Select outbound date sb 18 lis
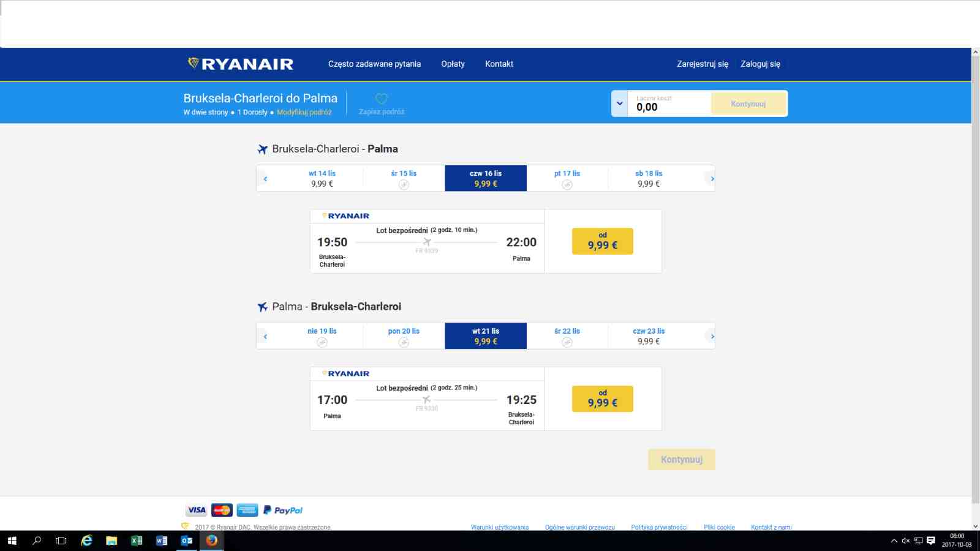980x551 pixels. pos(649,178)
